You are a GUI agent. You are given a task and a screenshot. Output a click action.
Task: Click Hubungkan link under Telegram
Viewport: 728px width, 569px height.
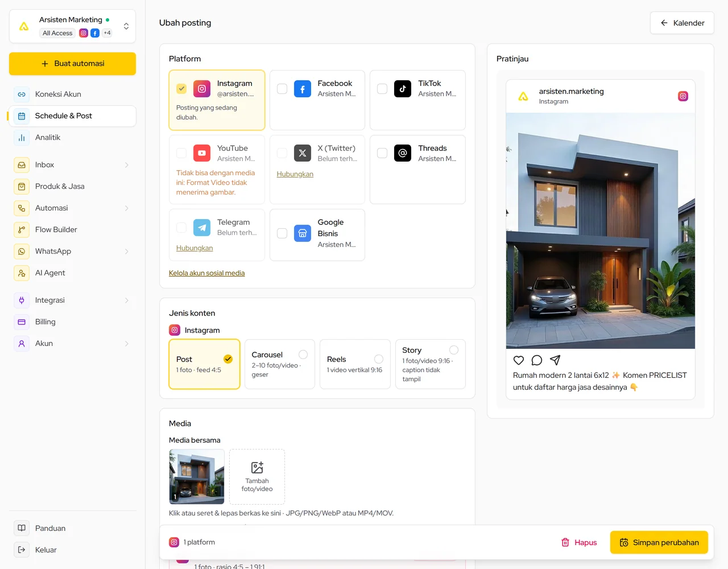pyautogui.click(x=195, y=248)
